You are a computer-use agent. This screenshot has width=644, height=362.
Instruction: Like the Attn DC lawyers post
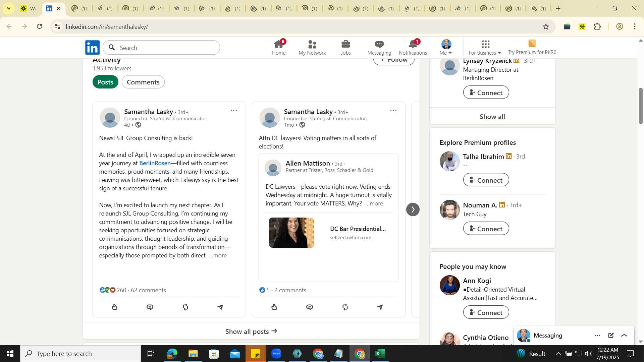pos(274,307)
